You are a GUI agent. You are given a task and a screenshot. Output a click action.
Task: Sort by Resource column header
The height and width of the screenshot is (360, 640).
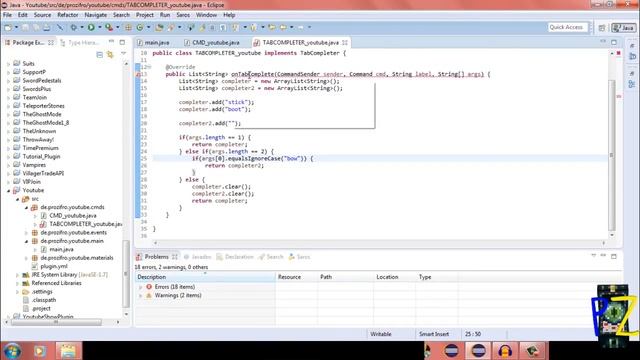(x=296, y=277)
